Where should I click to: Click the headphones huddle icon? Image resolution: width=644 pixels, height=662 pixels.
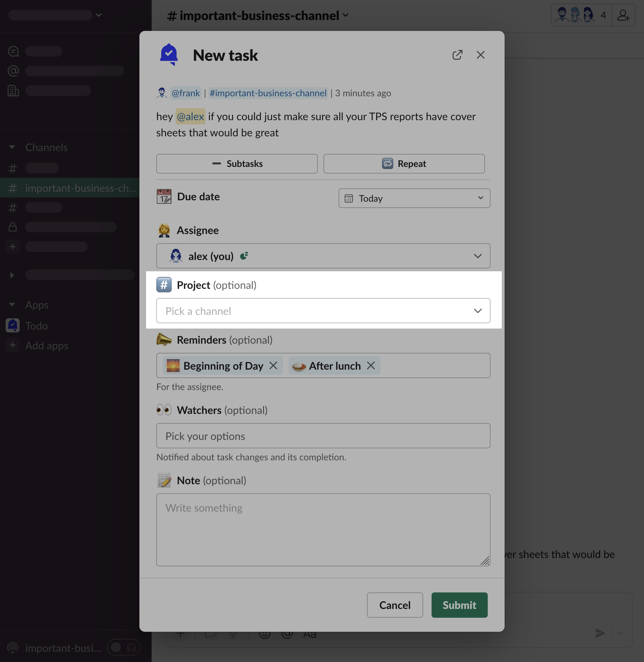click(x=131, y=648)
